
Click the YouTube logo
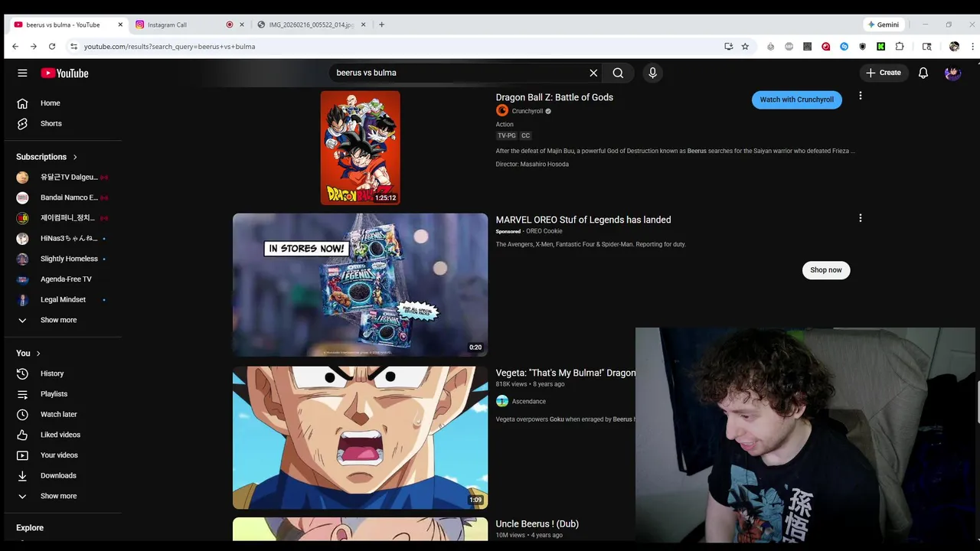coord(65,73)
